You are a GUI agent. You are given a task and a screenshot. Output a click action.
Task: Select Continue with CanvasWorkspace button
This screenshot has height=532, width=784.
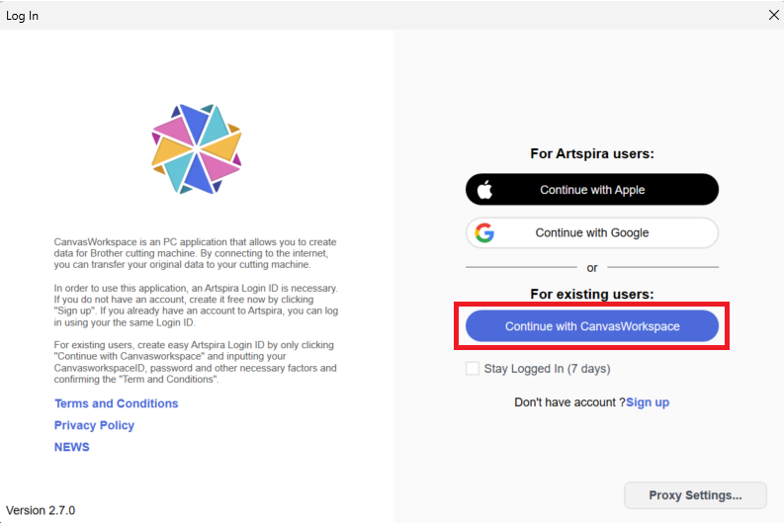pos(592,326)
